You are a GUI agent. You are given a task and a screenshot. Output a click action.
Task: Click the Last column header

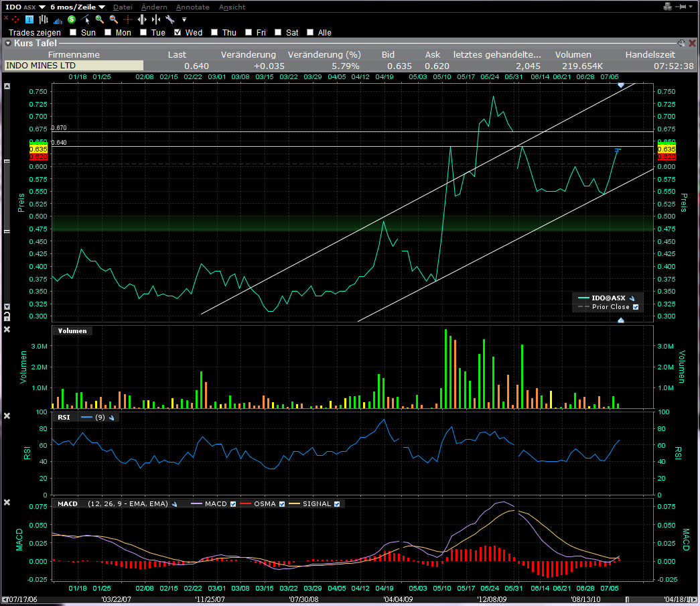tap(177, 54)
